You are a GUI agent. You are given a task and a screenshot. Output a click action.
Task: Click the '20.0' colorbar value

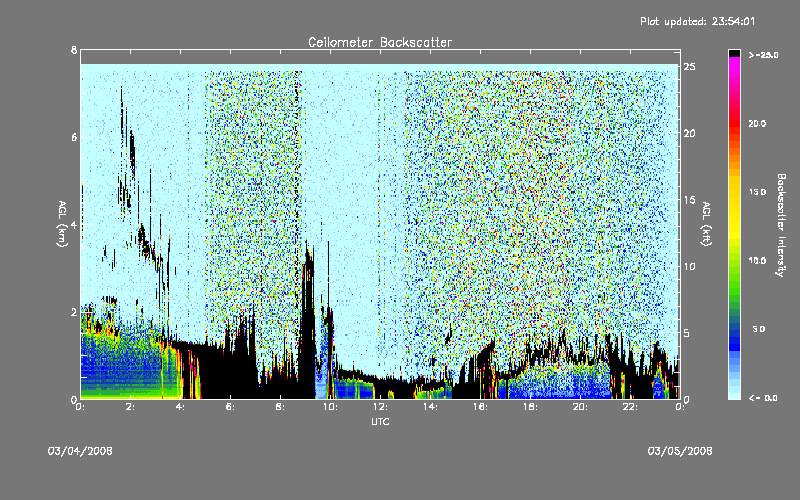pos(757,123)
